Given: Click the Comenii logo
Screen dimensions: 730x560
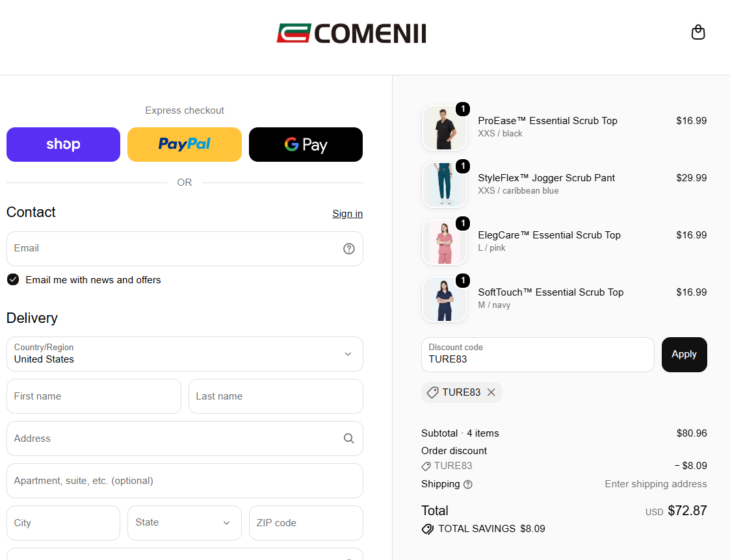Looking at the screenshot, I should click(x=352, y=34).
